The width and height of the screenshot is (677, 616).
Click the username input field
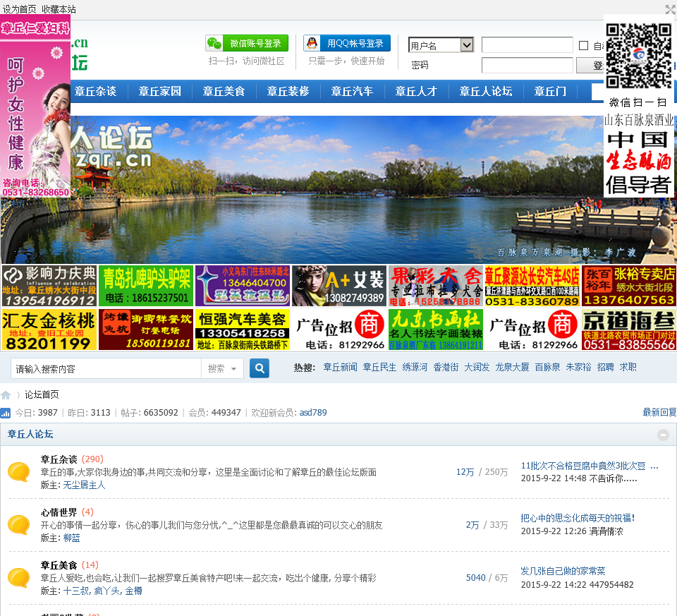coord(527,45)
